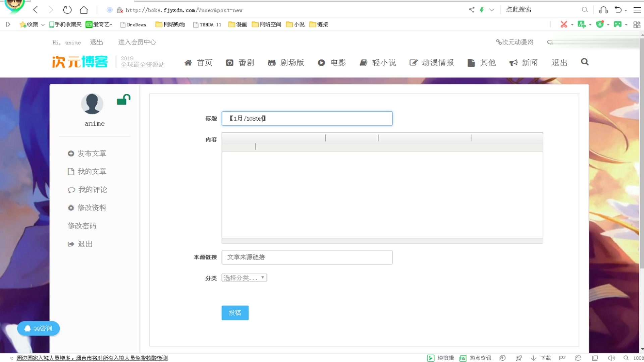Click the share icon in address bar

pos(472,10)
